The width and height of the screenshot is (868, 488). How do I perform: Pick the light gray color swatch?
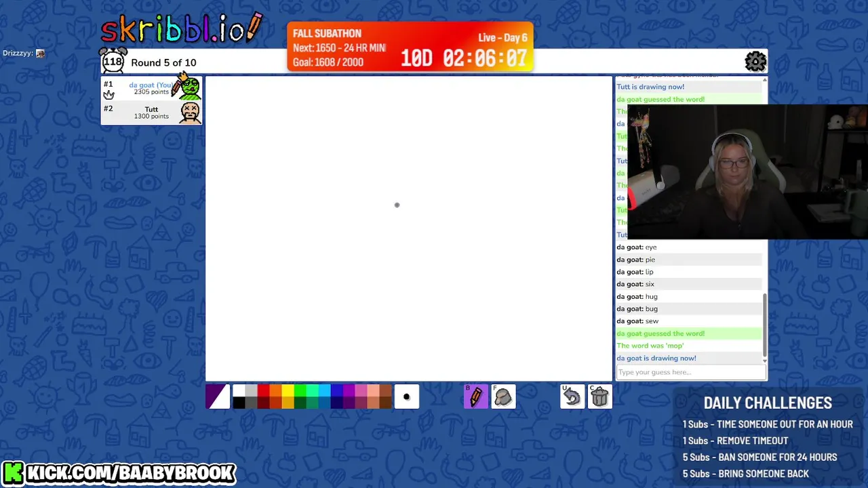tap(251, 390)
